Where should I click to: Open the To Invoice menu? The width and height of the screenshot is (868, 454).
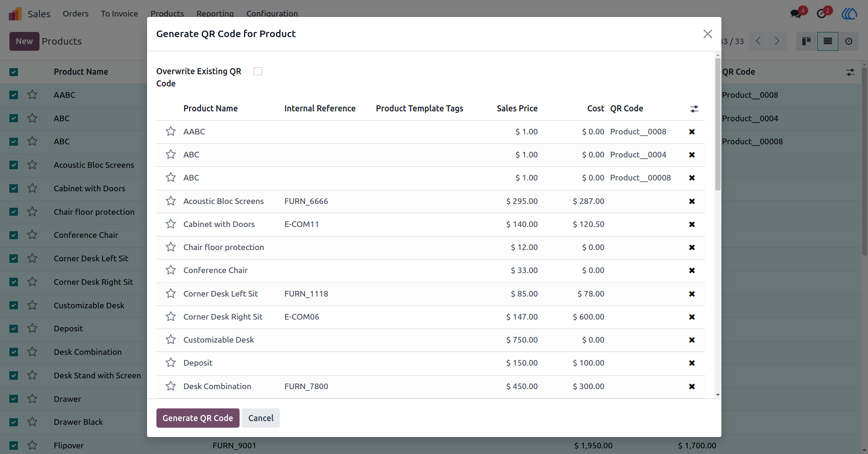119,14
